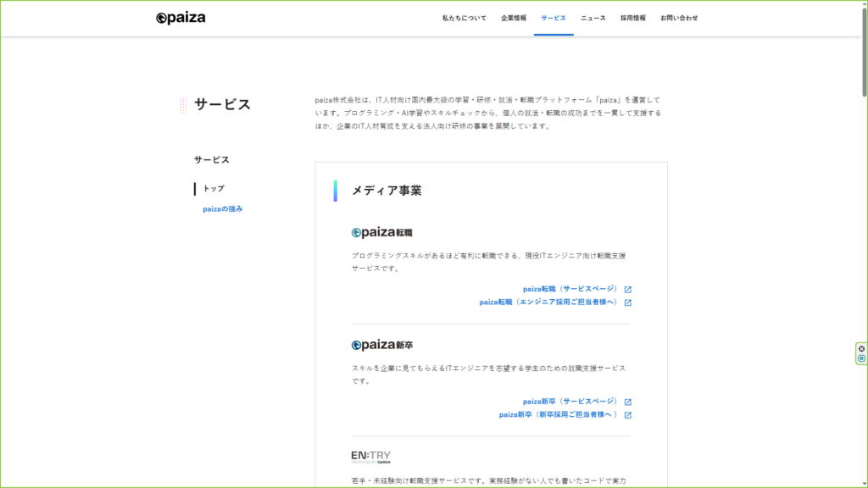Open paiza新卒（新卒採用ご担当者様へ） link
868x488 pixels.
(558, 414)
